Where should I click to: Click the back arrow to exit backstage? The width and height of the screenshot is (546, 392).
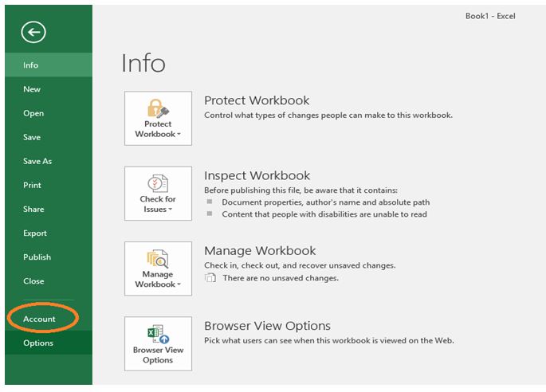(33, 32)
